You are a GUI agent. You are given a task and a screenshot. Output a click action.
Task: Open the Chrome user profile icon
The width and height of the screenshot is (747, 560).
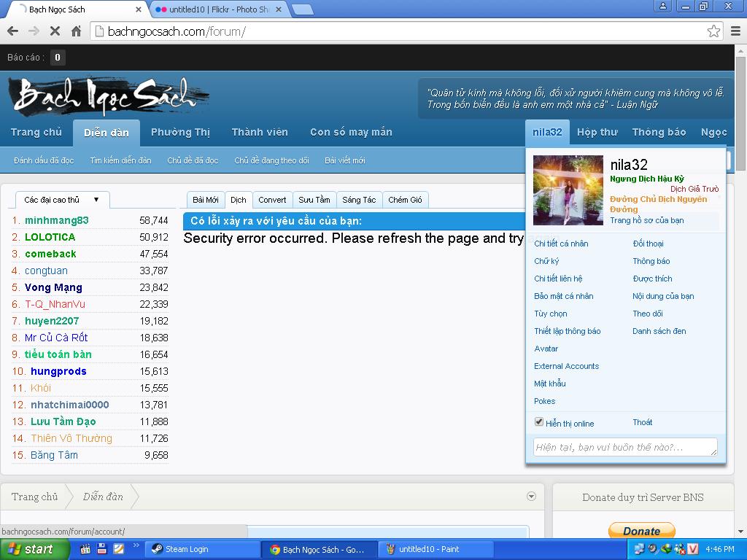pos(663,7)
